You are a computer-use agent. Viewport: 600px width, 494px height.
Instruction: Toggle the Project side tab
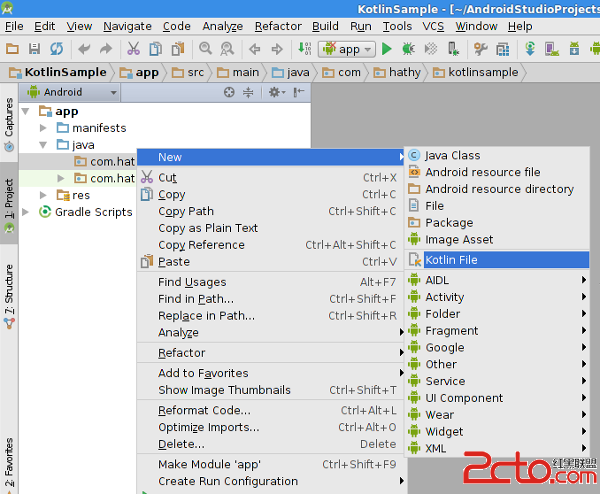(x=9, y=205)
